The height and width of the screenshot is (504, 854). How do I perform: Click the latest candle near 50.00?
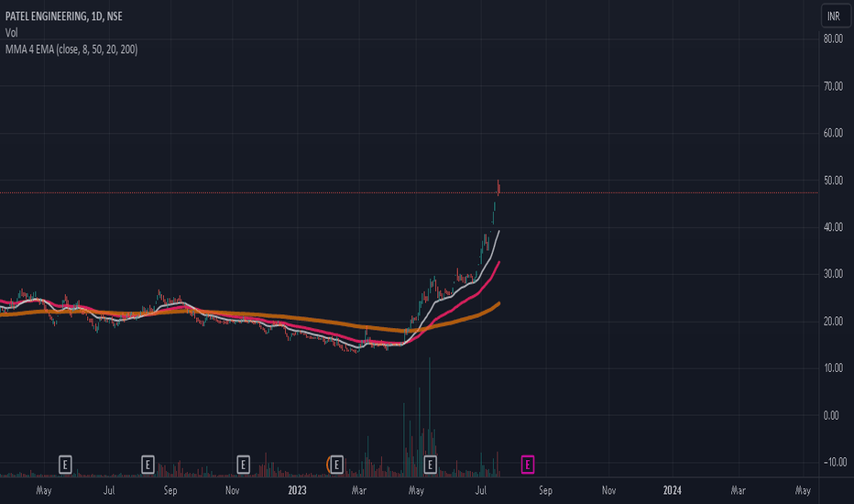pyautogui.click(x=498, y=188)
